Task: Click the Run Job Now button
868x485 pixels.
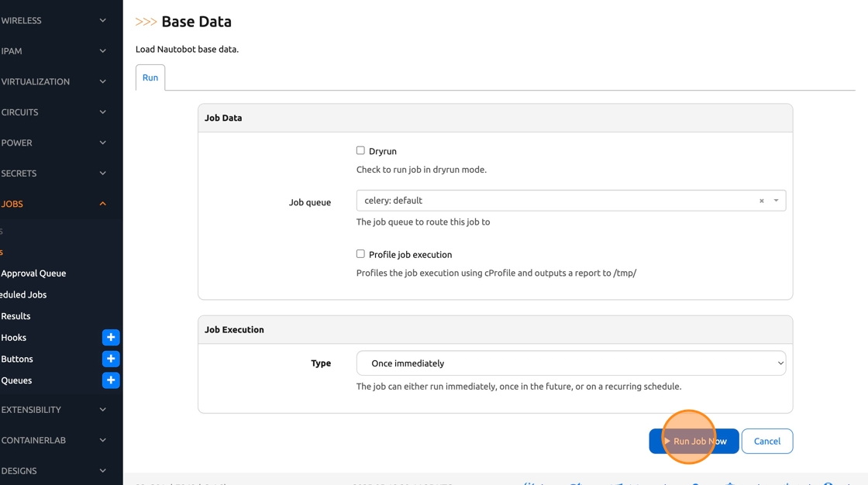Action: (x=694, y=442)
